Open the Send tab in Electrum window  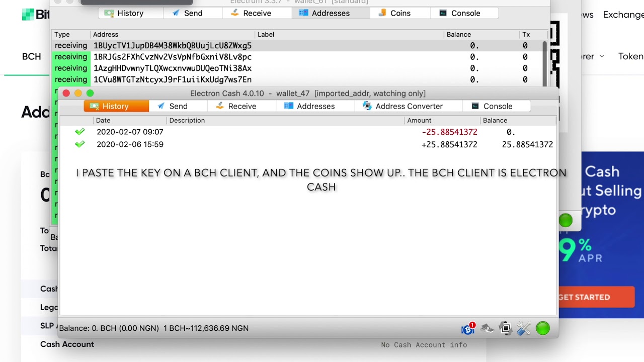pyautogui.click(x=193, y=13)
